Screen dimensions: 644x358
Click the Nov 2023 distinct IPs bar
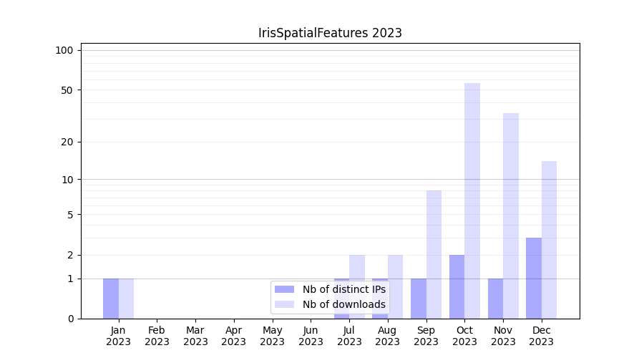pyautogui.click(x=495, y=299)
